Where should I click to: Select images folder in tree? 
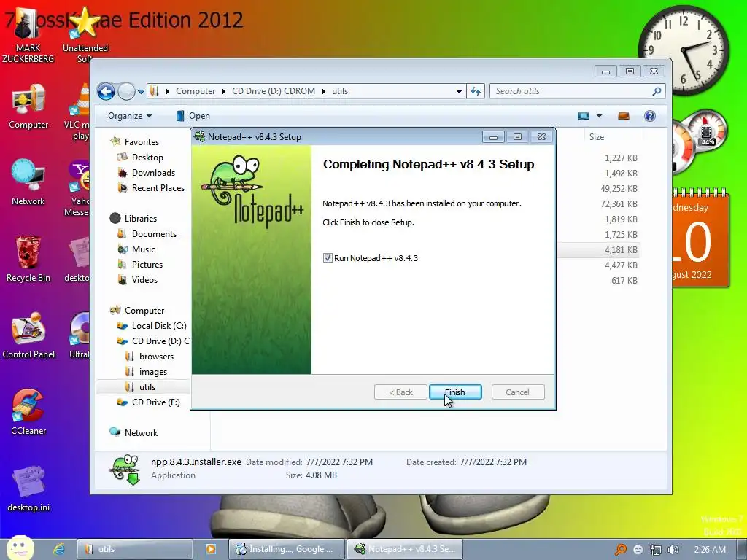point(153,371)
